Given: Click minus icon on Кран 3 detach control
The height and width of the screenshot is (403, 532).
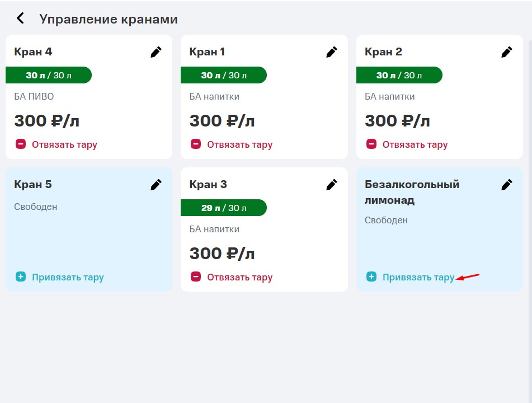Looking at the screenshot, I should pyautogui.click(x=196, y=277).
